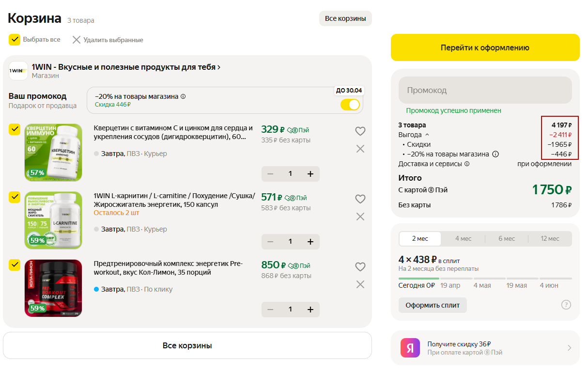Uncheck the L-карнитин product checkbox

[15, 197]
